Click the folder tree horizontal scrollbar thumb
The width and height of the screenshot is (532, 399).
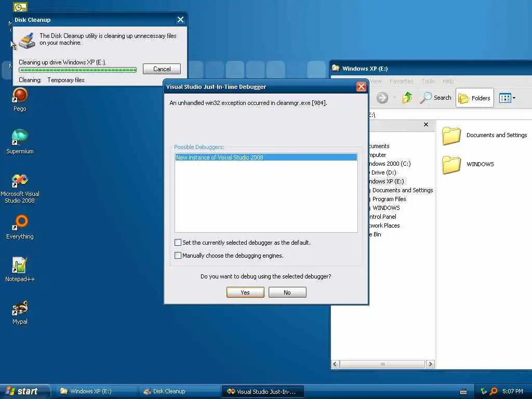point(382,364)
